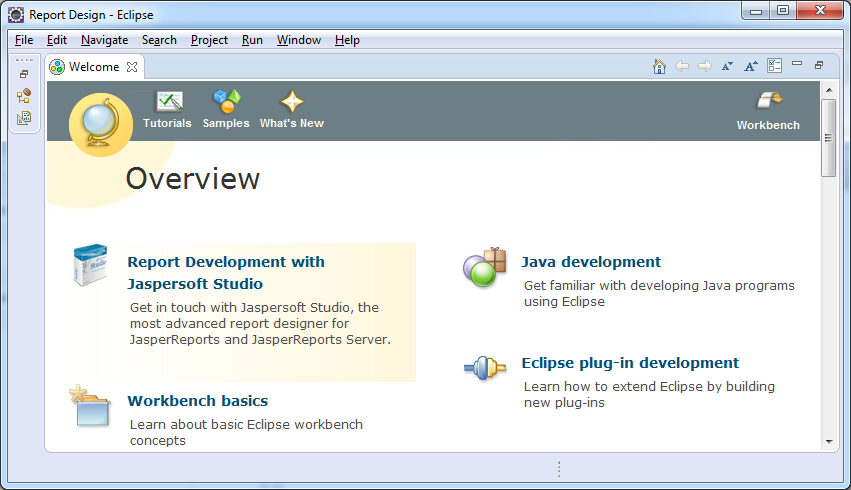Click the plug-in development connector icon
This screenshot has height=490, width=851.
[x=485, y=367]
